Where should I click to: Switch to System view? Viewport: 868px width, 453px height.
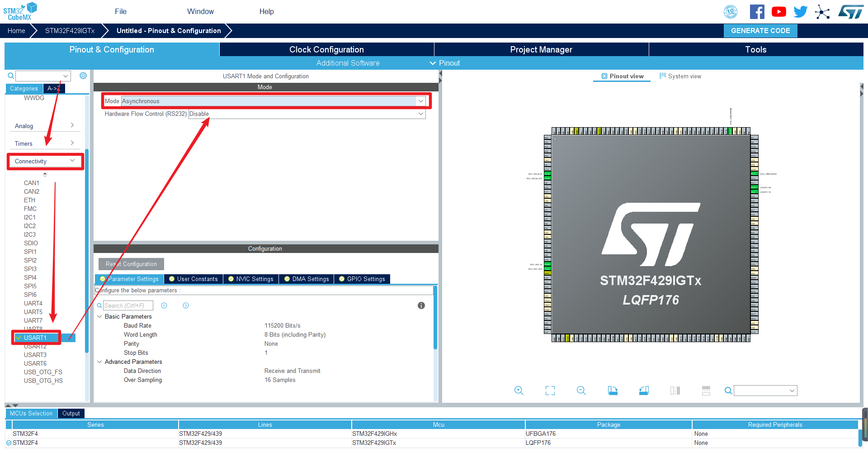pos(680,76)
